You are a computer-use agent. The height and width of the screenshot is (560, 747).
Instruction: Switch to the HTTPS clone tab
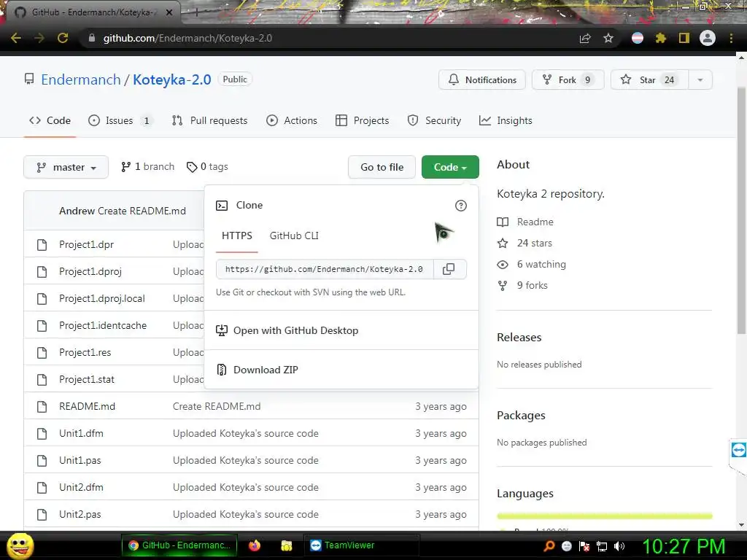(237, 236)
